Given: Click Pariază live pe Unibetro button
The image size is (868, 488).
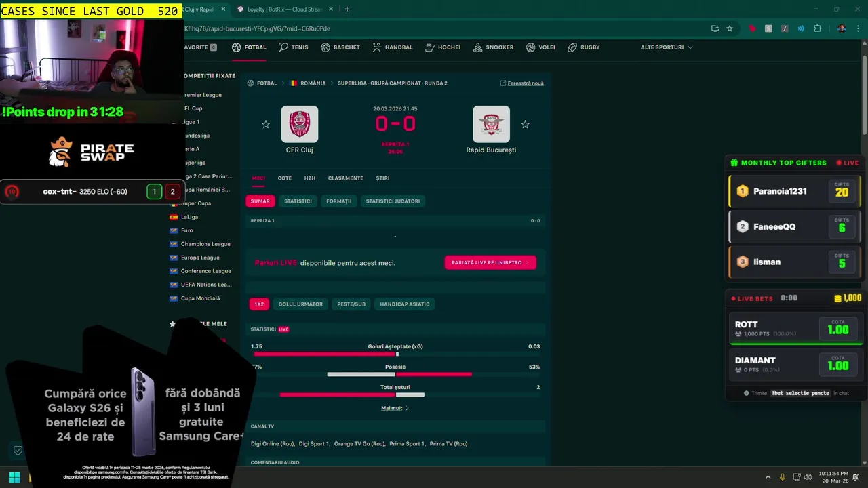Looking at the screenshot, I should pyautogui.click(x=490, y=262).
